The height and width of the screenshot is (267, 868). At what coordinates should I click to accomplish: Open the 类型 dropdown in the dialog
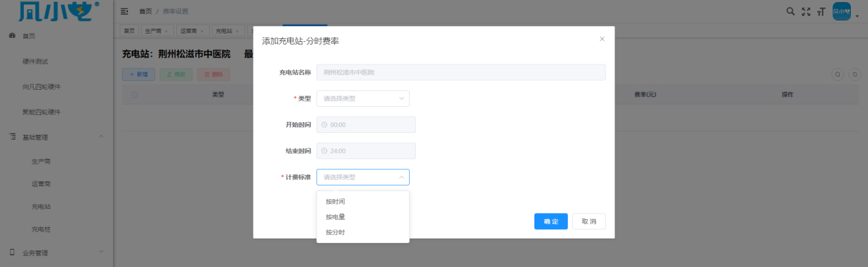click(363, 99)
